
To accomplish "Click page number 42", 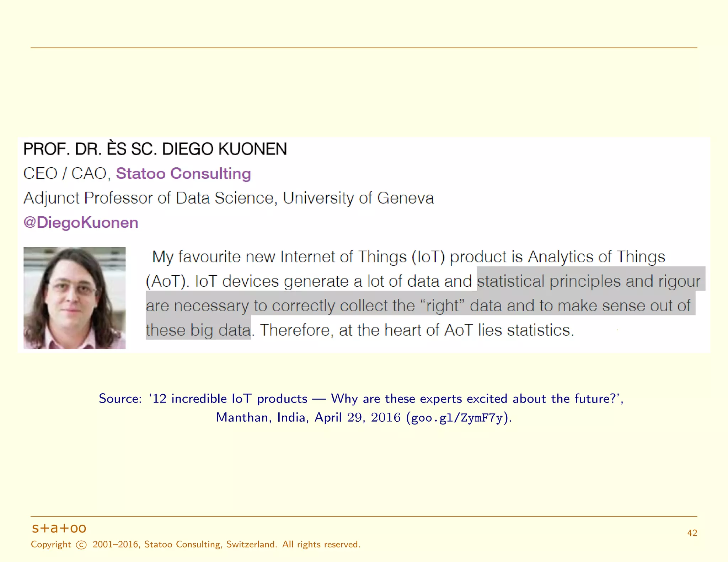I will pyautogui.click(x=692, y=533).
